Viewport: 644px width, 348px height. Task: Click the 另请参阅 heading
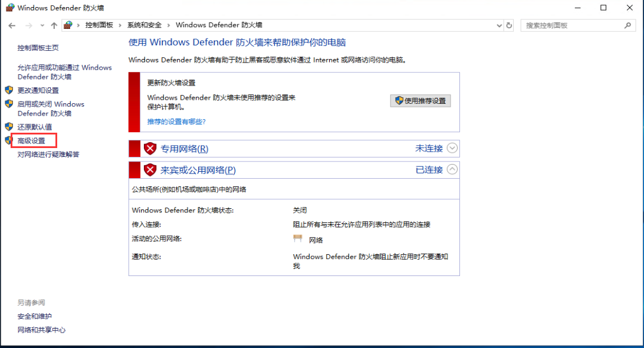(x=31, y=303)
